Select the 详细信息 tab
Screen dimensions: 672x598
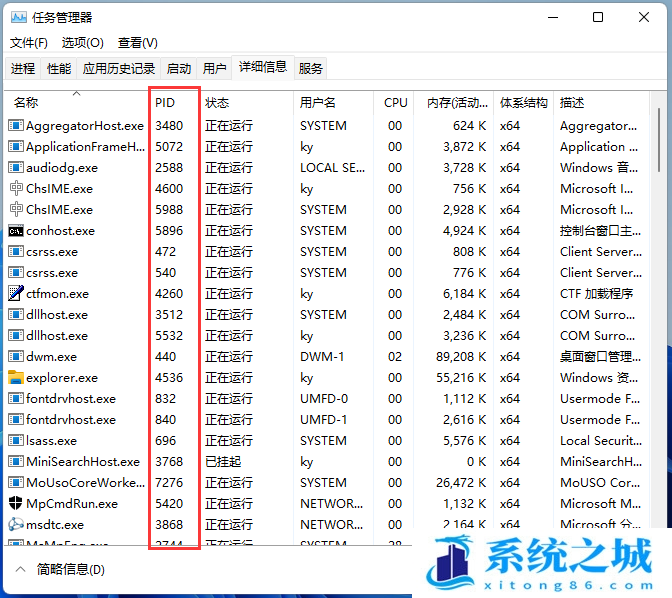(x=263, y=67)
